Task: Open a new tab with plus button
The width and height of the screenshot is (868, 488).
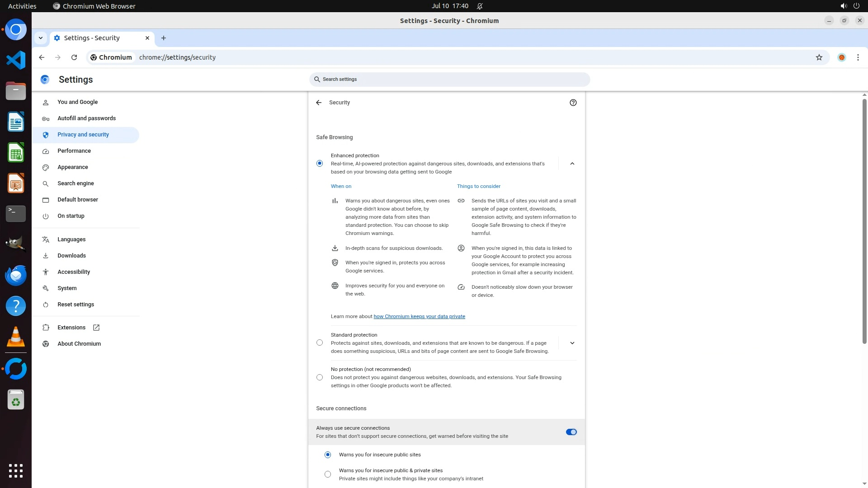Action: pyautogui.click(x=164, y=38)
